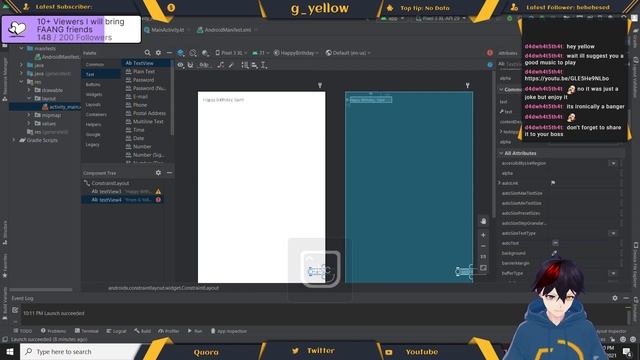Pick background resource with eyedropper icon
The height and width of the screenshot is (360, 640).
[554, 253]
